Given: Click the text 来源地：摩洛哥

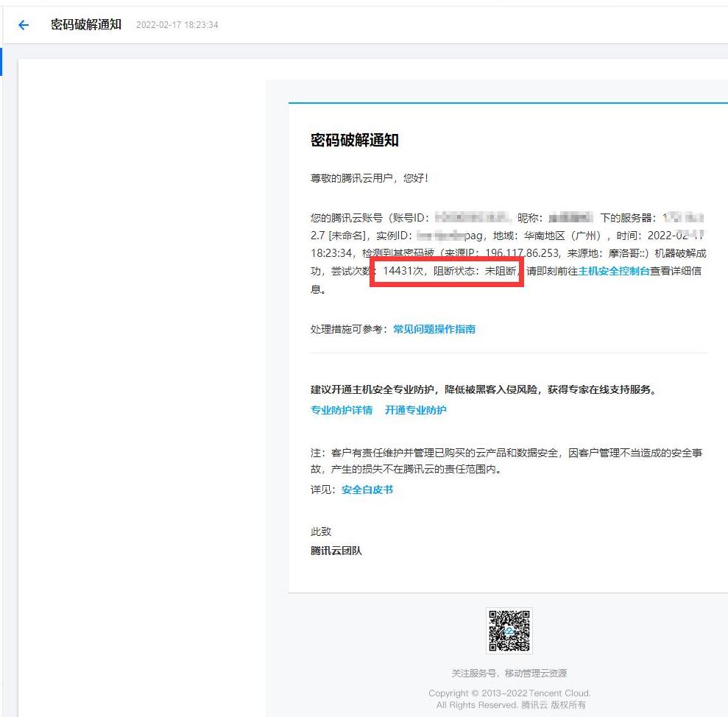Looking at the screenshot, I should 603,253.
